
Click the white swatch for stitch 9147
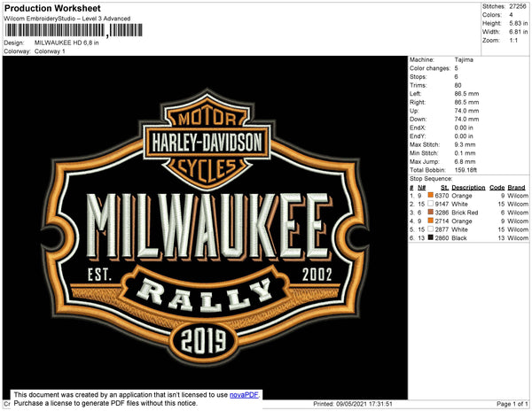pyautogui.click(x=431, y=204)
